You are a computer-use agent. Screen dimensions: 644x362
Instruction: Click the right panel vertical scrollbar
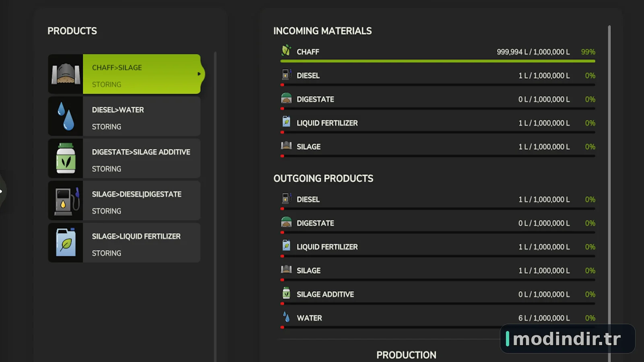coord(609,193)
